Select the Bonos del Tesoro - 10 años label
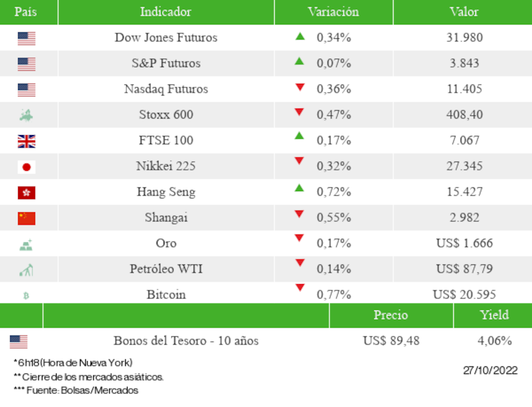The width and height of the screenshot is (532, 407). (x=186, y=341)
